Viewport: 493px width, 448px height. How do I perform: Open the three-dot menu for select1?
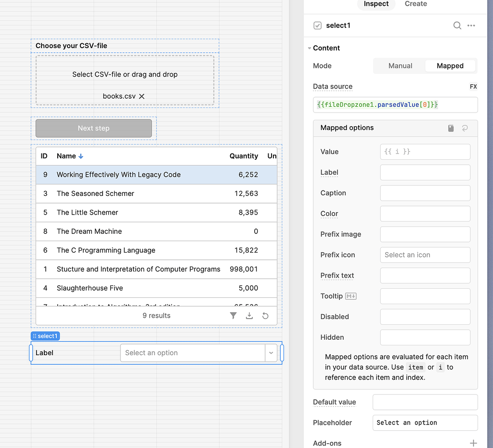tap(471, 26)
